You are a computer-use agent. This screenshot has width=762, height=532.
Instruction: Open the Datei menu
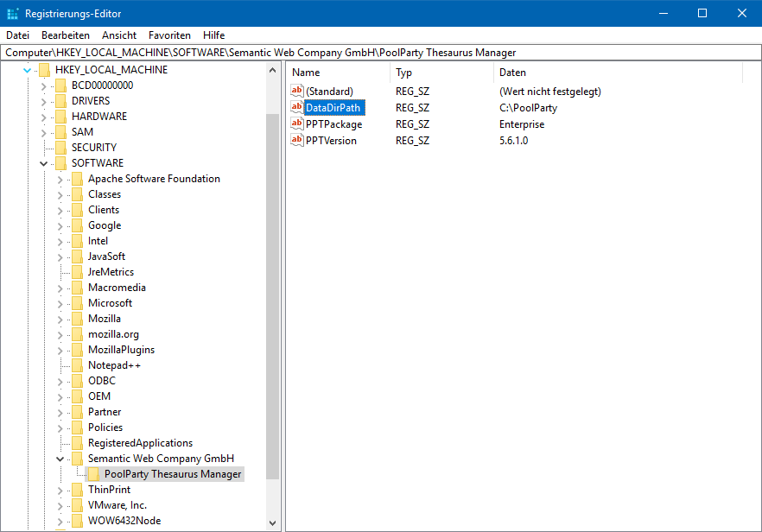pyautogui.click(x=17, y=35)
